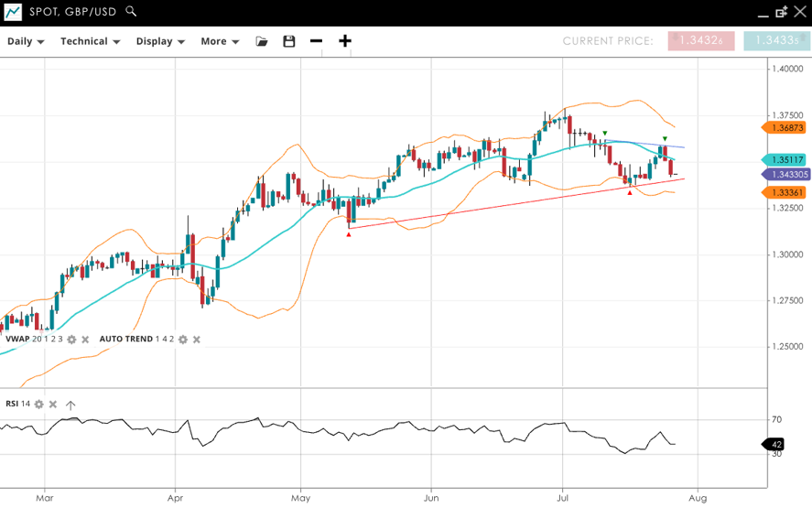812x508 pixels.
Task: Zoom out using the minus icon
Action: pos(317,41)
